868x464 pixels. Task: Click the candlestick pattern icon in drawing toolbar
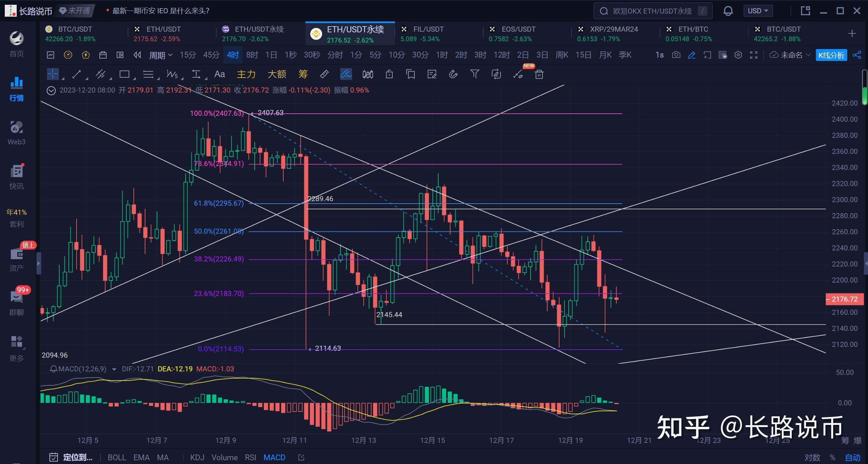pyautogui.click(x=367, y=74)
